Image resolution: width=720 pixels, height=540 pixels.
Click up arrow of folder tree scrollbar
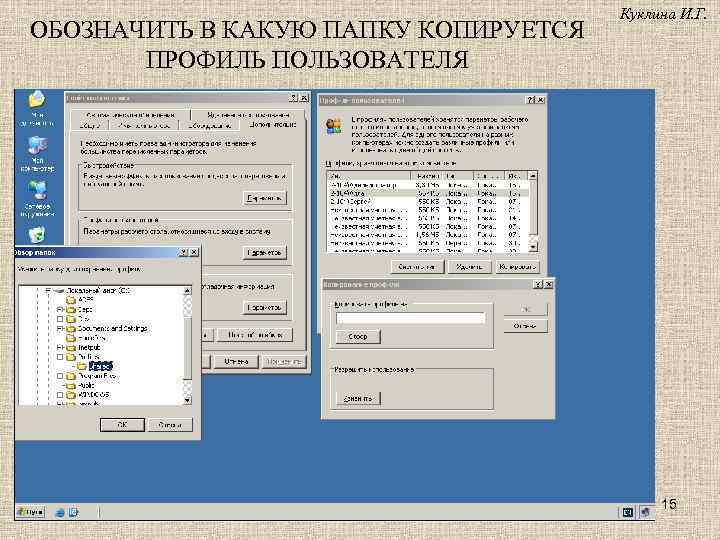coord(187,291)
